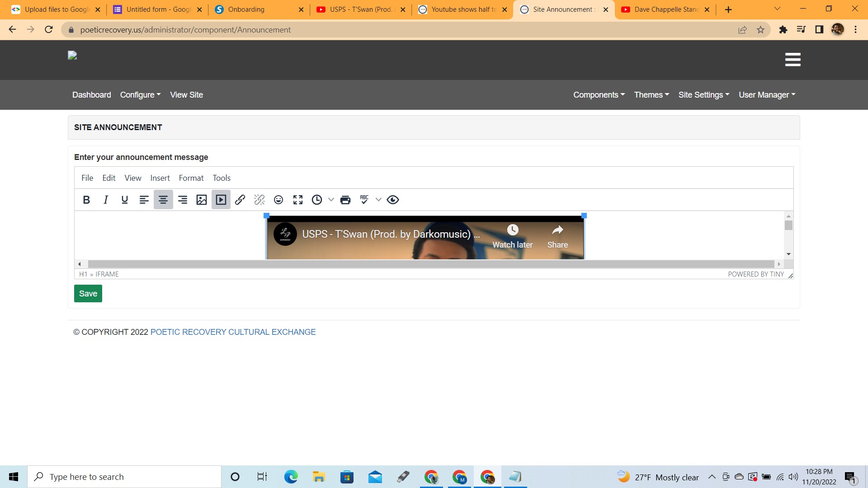Open the hamburger menu icon
Image resolution: width=868 pixels, height=488 pixels.
[793, 60]
